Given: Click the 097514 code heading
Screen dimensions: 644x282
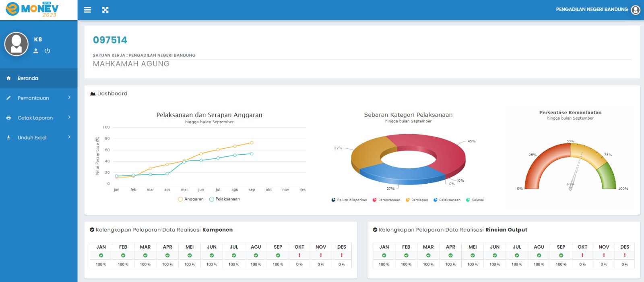Looking at the screenshot, I should click(110, 40).
